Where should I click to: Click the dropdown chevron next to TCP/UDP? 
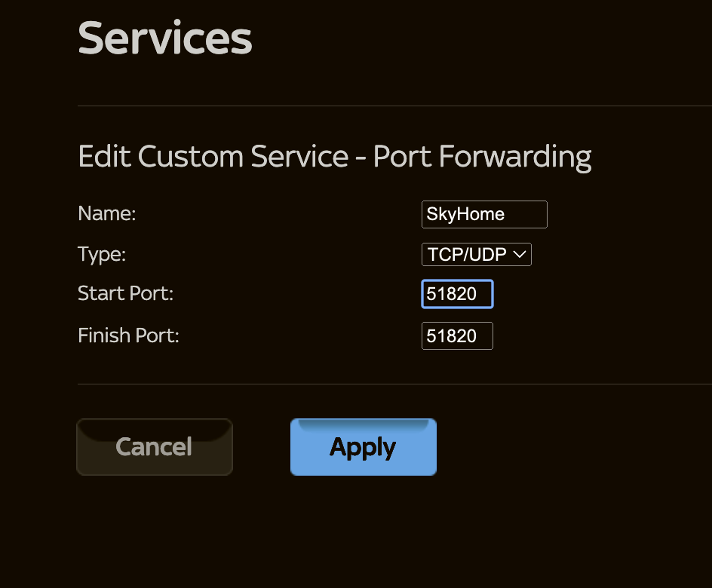click(x=519, y=254)
